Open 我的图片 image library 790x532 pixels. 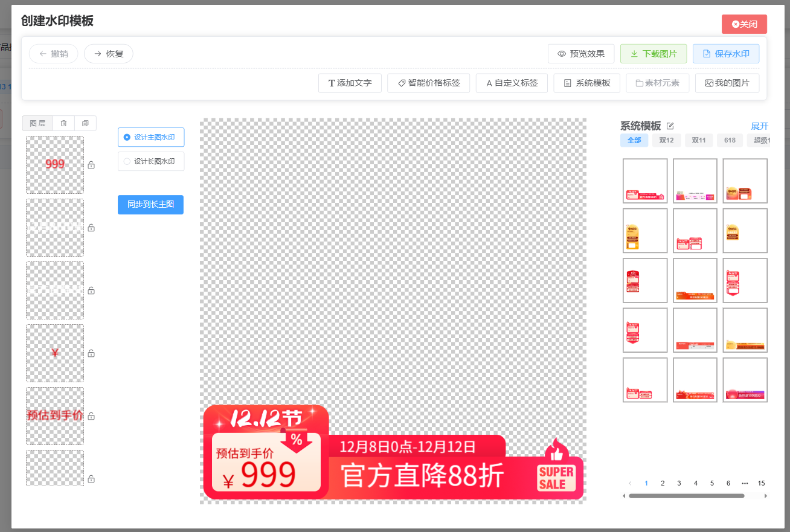(727, 83)
